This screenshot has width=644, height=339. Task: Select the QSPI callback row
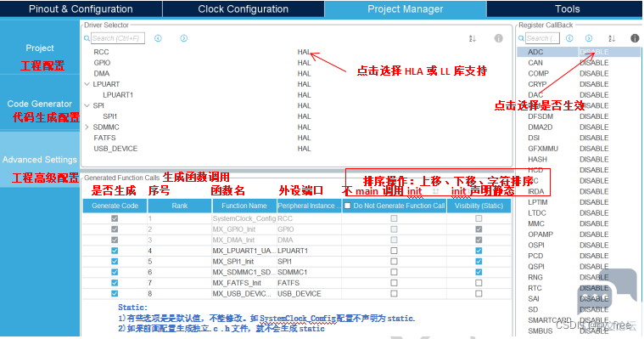tap(579, 267)
